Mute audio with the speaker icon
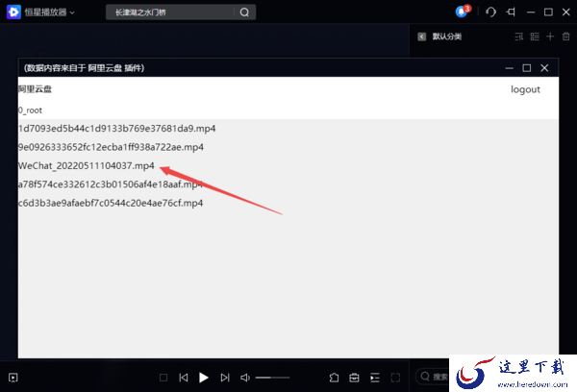The image size is (577, 392). coord(245,378)
